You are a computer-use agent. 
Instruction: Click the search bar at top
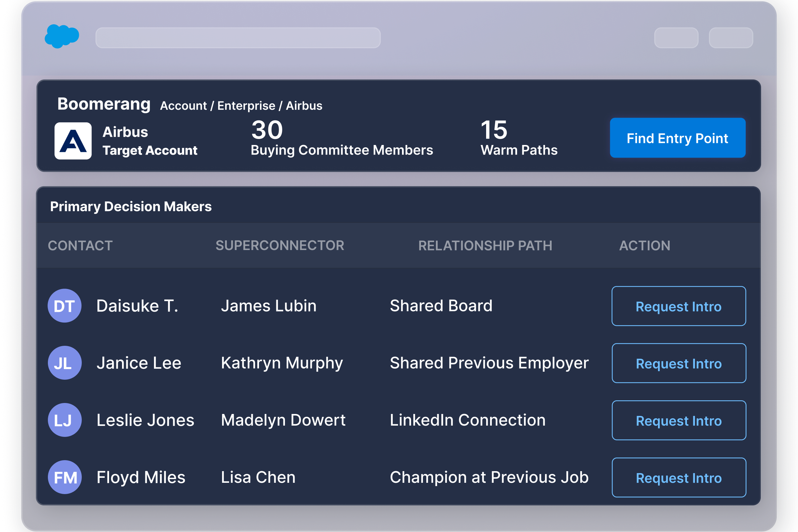tap(238, 38)
